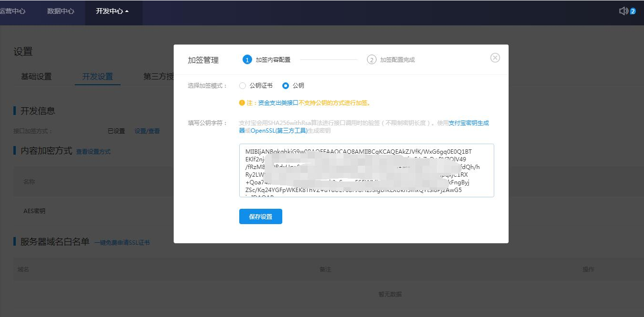Click the 域名 column header

[x=23, y=270]
